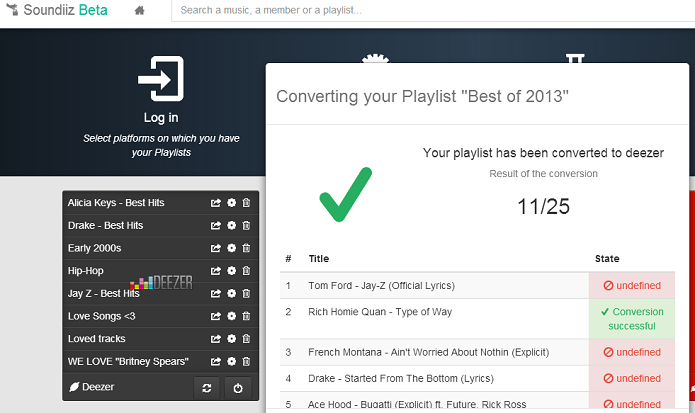Select the Loved tracks playlist
695x413 pixels.
click(97, 339)
